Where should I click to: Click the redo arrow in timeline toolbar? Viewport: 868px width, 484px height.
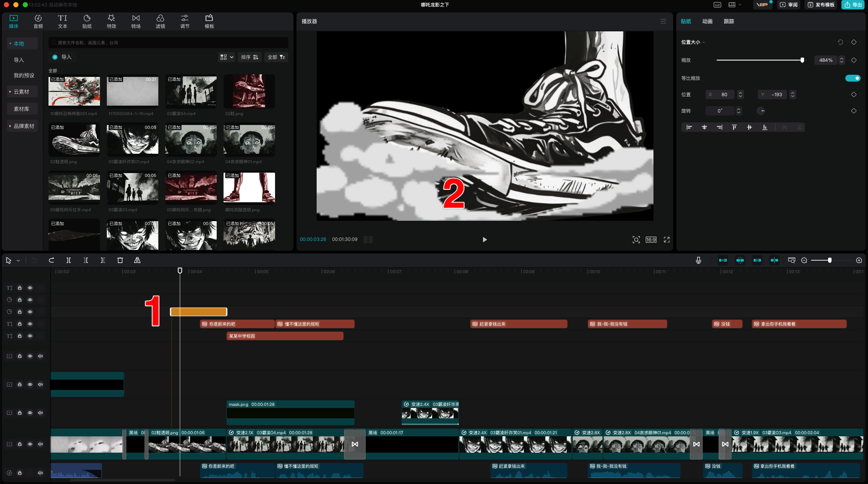coord(51,260)
